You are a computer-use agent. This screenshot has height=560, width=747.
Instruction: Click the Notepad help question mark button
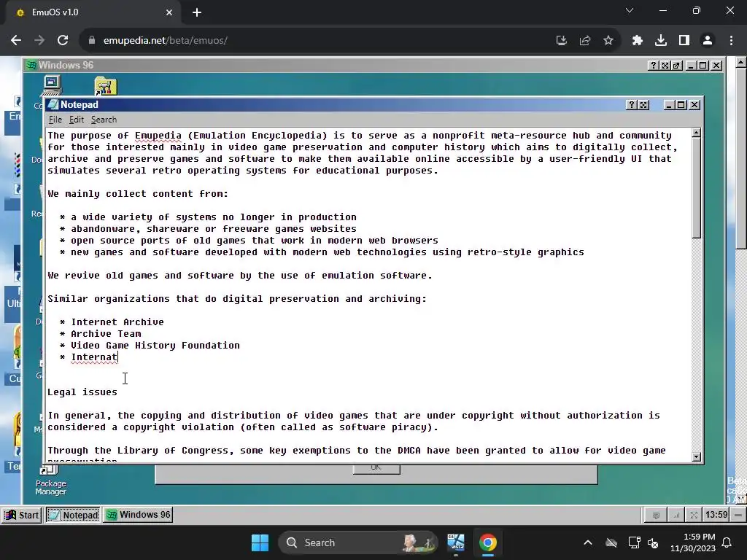click(x=632, y=105)
